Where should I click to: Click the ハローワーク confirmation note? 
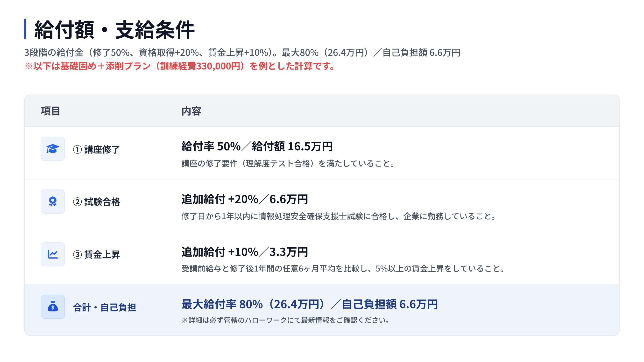[x=285, y=320]
